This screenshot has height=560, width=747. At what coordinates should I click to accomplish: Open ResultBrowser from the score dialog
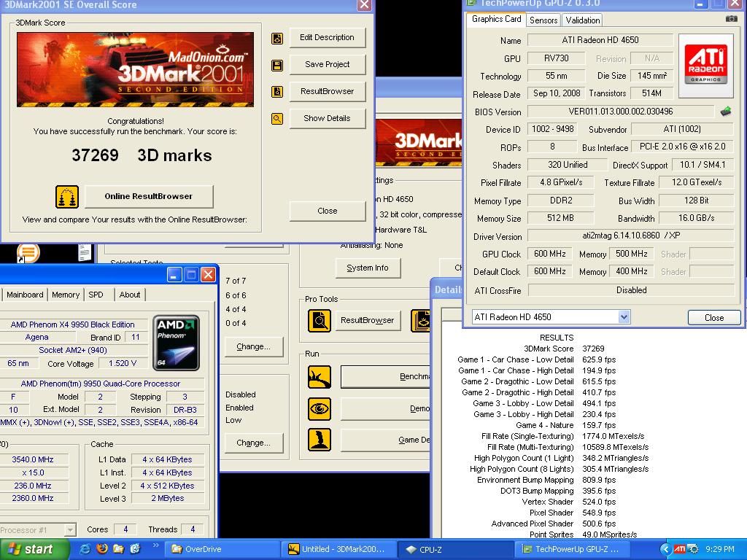[328, 91]
